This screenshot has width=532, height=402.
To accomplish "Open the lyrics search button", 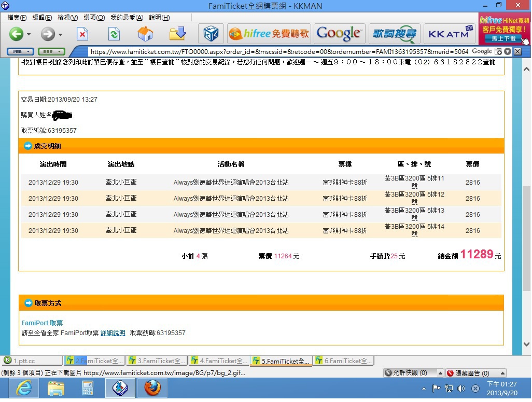I will [394, 34].
